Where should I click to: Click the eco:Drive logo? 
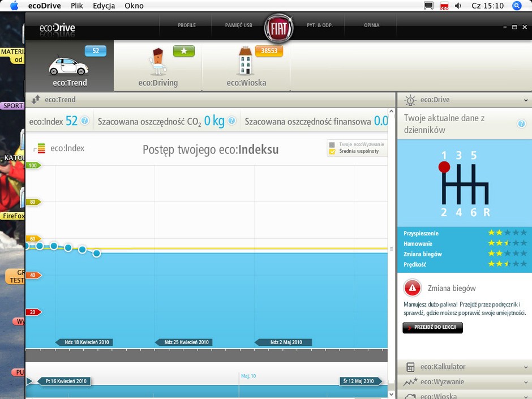coord(57,28)
